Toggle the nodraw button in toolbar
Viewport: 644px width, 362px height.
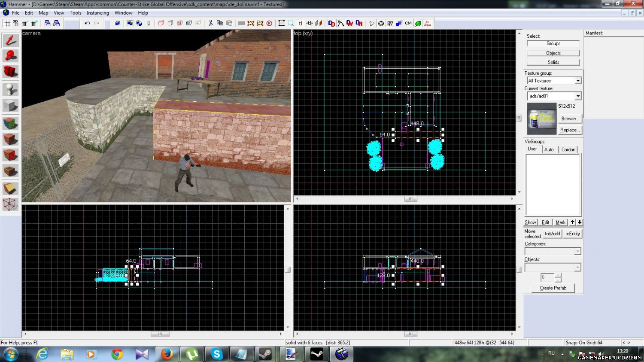(427, 23)
